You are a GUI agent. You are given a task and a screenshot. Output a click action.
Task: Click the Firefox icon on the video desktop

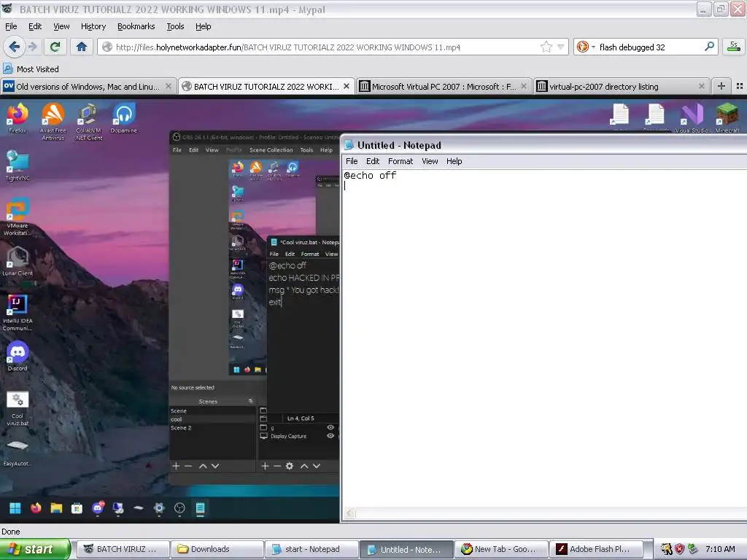click(x=18, y=118)
